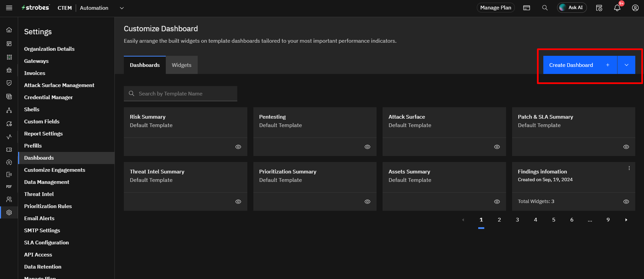The height and width of the screenshot is (279, 644).
Task: Click the search magnifier in top bar
Action: pos(545,8)
